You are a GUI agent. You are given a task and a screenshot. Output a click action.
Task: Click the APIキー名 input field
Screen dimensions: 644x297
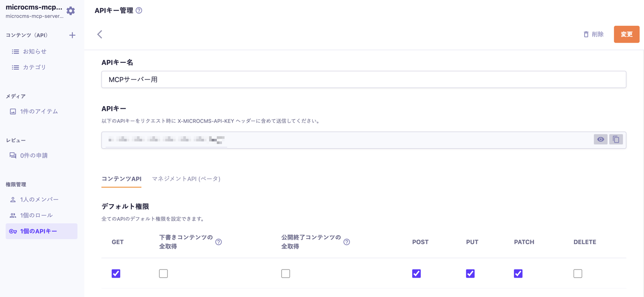pos(363,80)
